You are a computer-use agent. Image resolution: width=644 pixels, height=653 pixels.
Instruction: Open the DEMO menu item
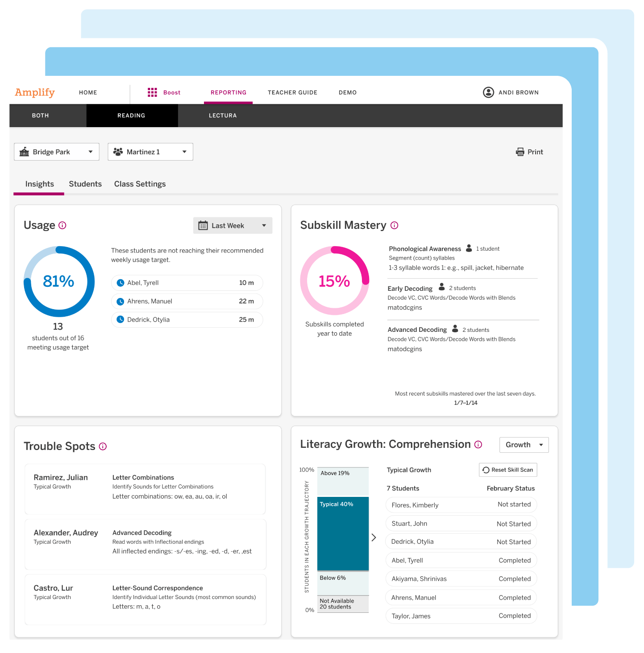348,93
